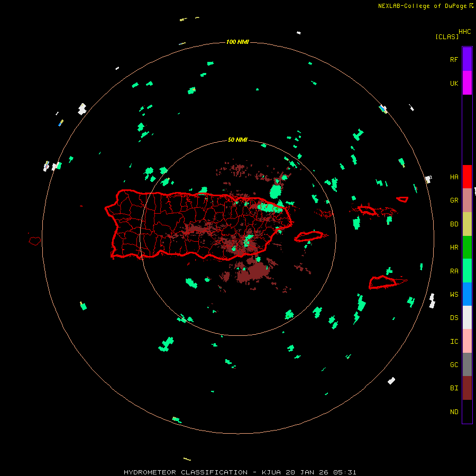Click the RF legend label
Image resolution: width=476 pixels, height=476 pixels.
[x=454, y=59]
